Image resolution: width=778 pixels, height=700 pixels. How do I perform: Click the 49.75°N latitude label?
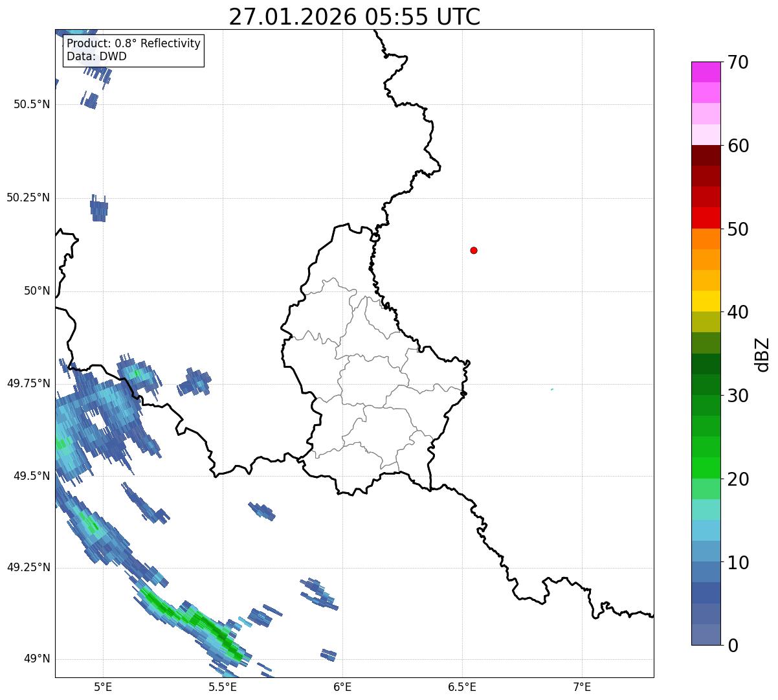click(x=28, y=383)
